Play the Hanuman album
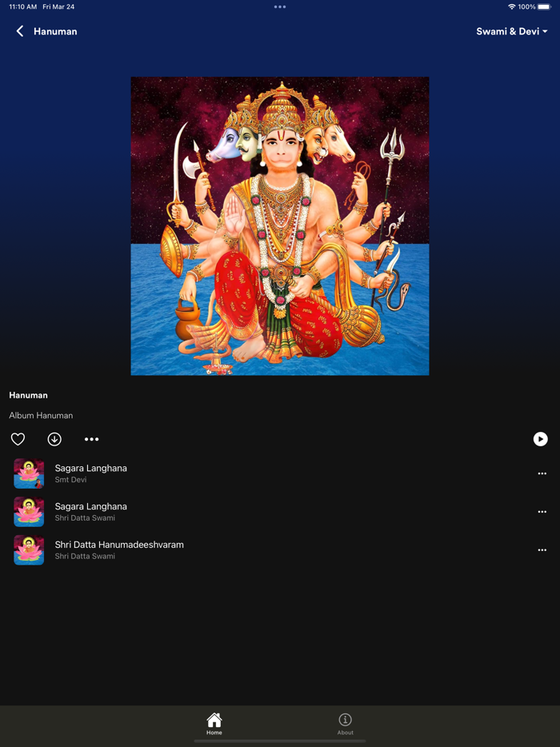 [540, 439]
